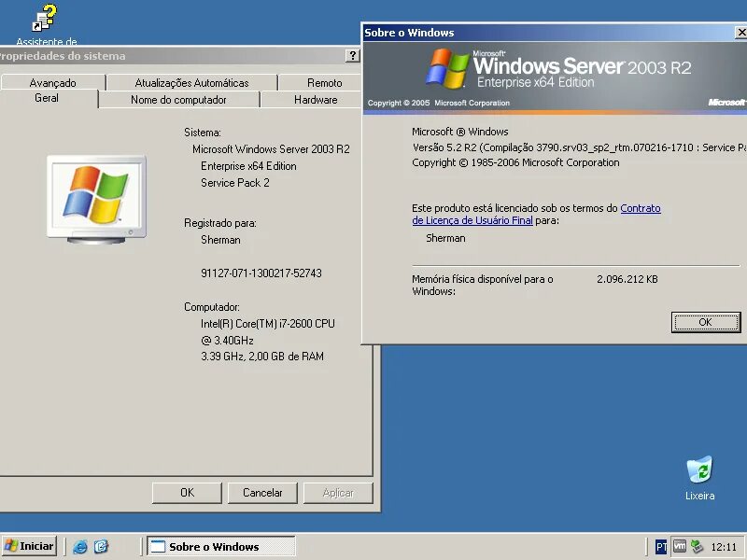Launch Internet Explorer from quick launch
The height and width of the screenshot is (560, 747).
tap(80, 546)
